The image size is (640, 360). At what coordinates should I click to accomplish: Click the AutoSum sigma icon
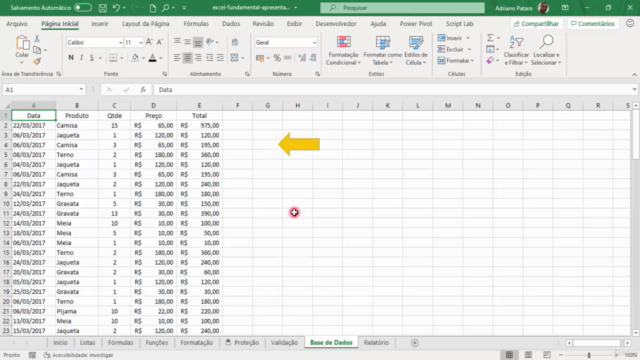coord(490,38)
